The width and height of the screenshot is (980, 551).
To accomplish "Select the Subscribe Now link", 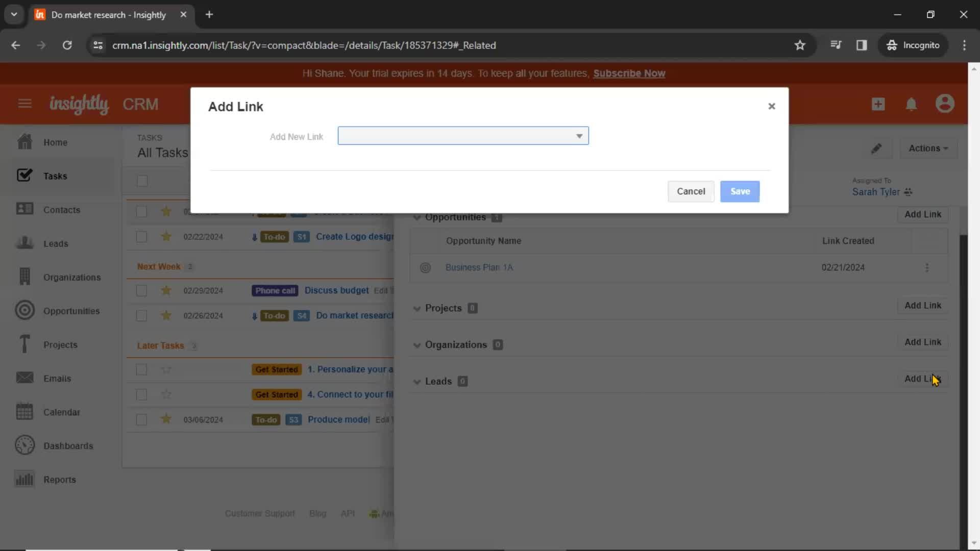I will click(x=629, y=72).
